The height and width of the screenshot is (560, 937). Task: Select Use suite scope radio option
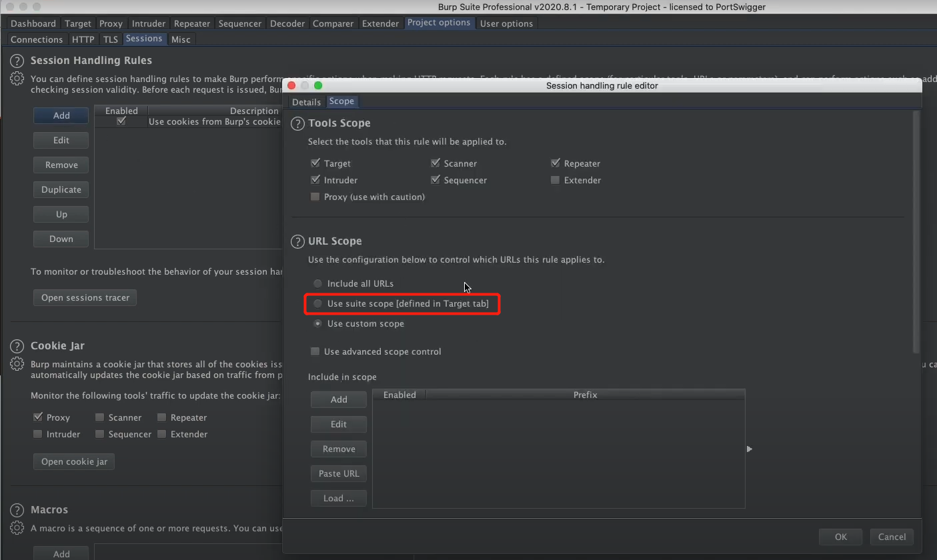[318, 303]
